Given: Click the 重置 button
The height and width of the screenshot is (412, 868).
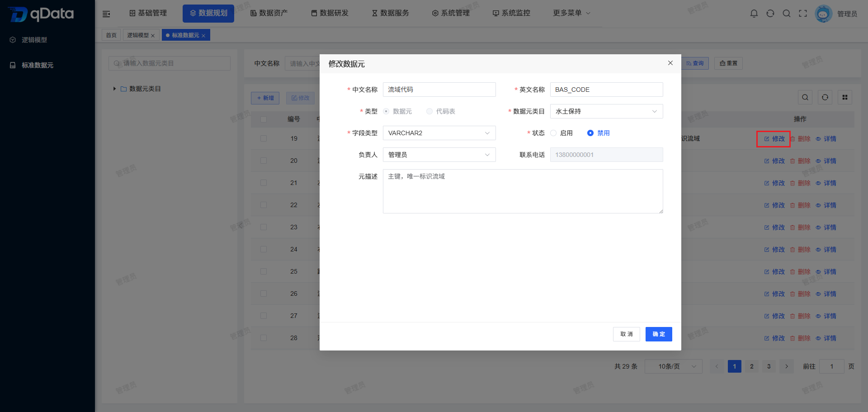Looking at the screenshot, I should 728,63.
